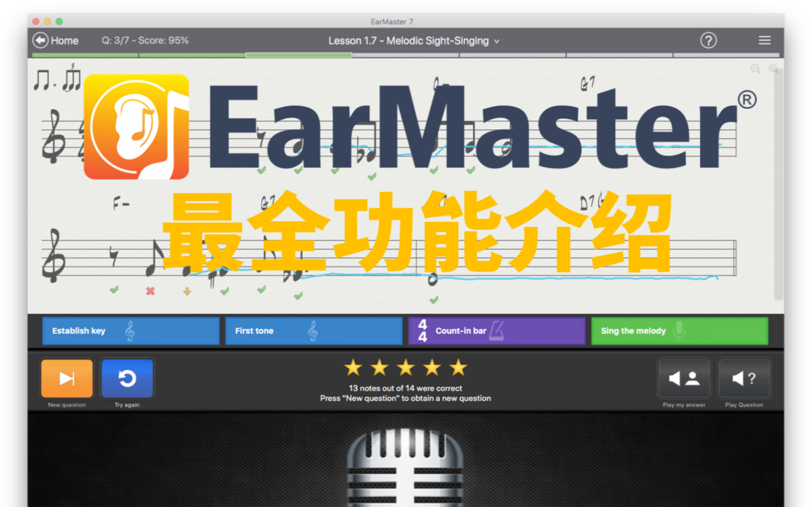Click the '13 notes out of 14 were correct' text
Screen dimensions: 812x507
(406, 388)
